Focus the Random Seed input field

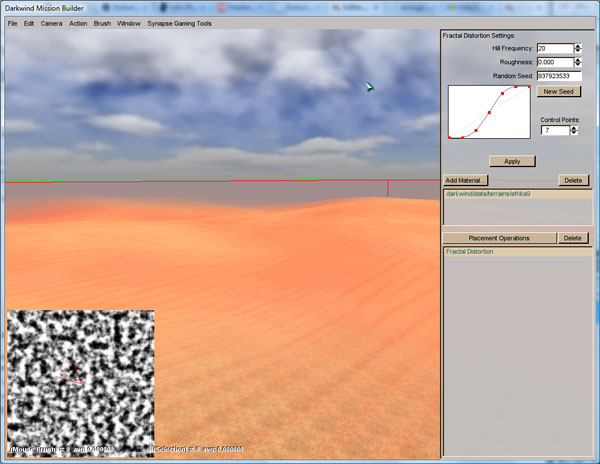coord(558,75)
